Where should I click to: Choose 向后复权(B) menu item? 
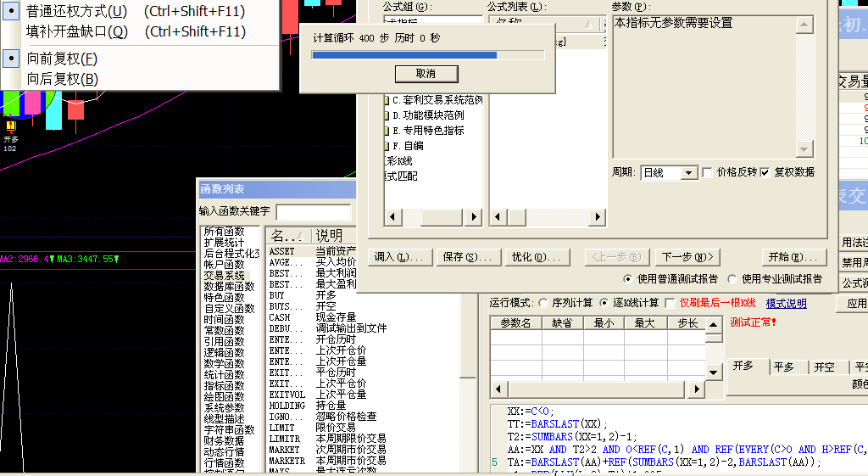[x=140, y=79]
